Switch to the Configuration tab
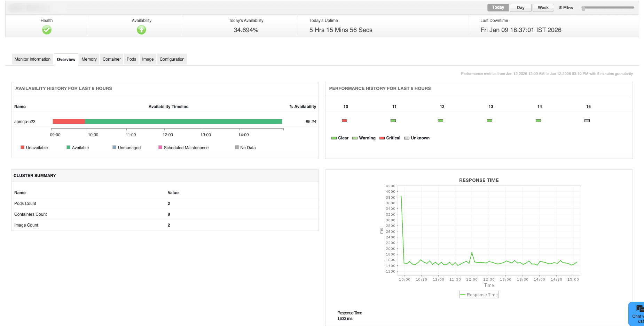 172,59
